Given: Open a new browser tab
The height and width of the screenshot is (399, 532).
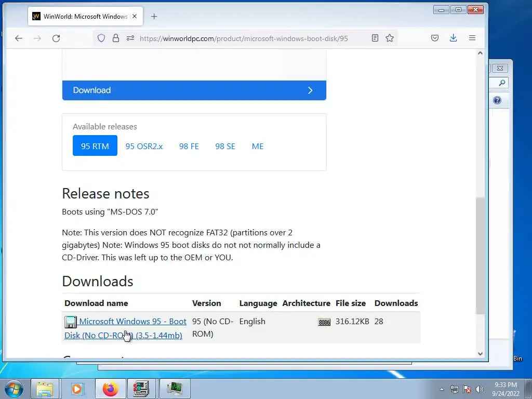Looking at the screenshot, I should (x=154, y=16).
